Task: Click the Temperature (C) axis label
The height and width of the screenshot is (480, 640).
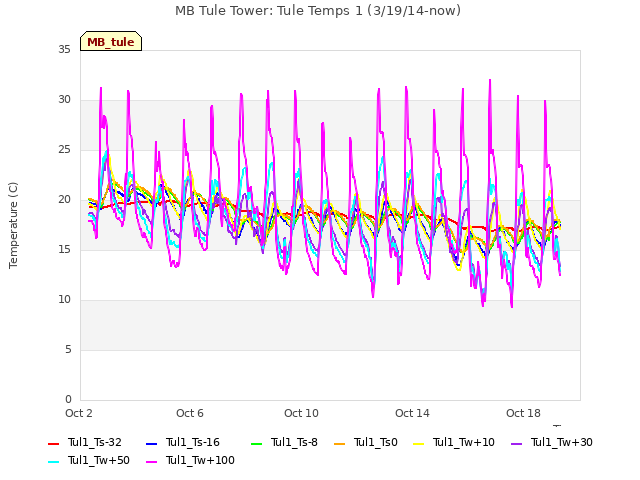Action: [13, 225]
